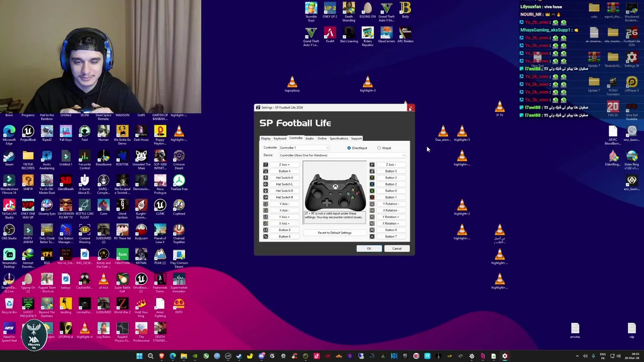This screenshot has height=362, width=644.
Task: Switch to the Keyboard tab
Action: pos(280,138)
